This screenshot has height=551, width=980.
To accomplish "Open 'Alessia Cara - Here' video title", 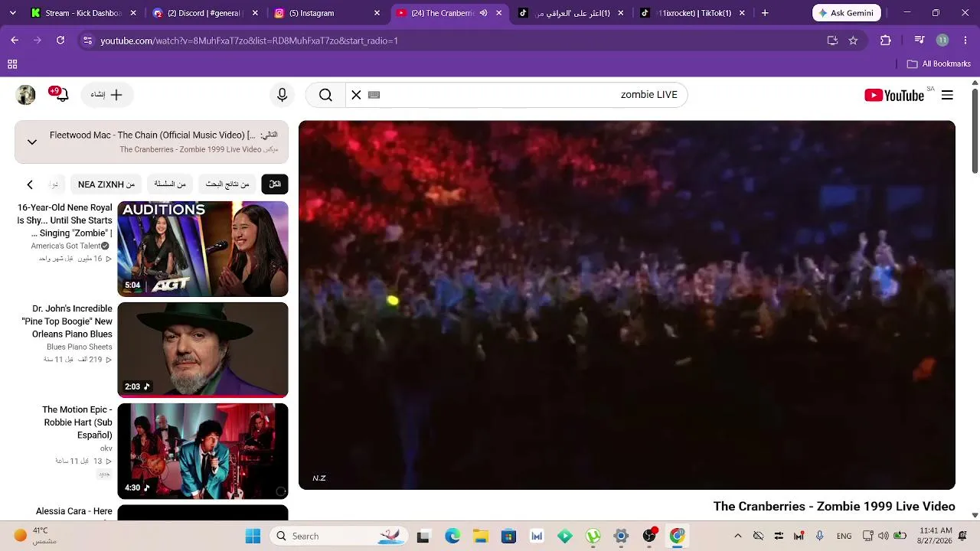I will tap(74, 511).
